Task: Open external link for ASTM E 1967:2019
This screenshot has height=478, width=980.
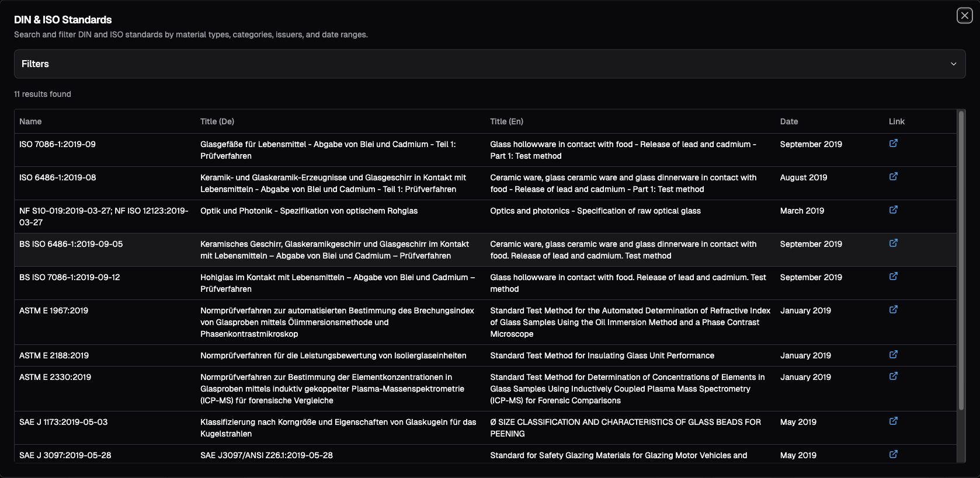Action: point(893,309)
